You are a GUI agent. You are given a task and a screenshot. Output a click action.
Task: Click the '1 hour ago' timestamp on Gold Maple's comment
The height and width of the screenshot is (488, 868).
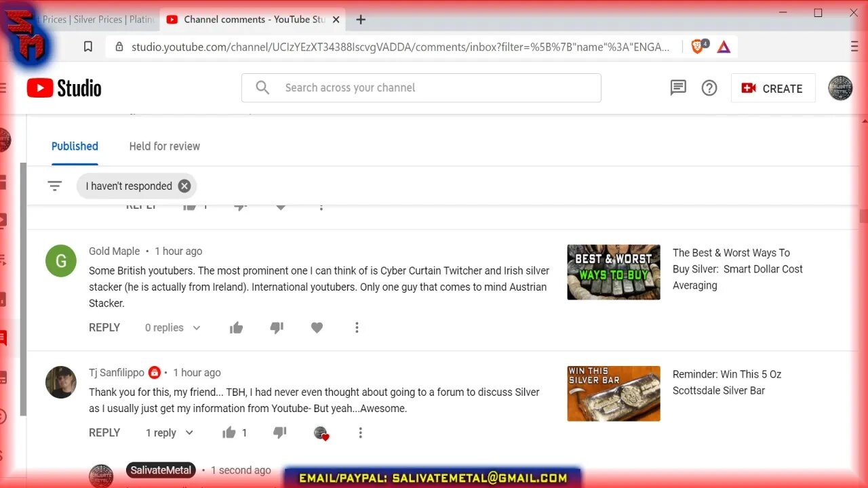(x=178, y=251)
